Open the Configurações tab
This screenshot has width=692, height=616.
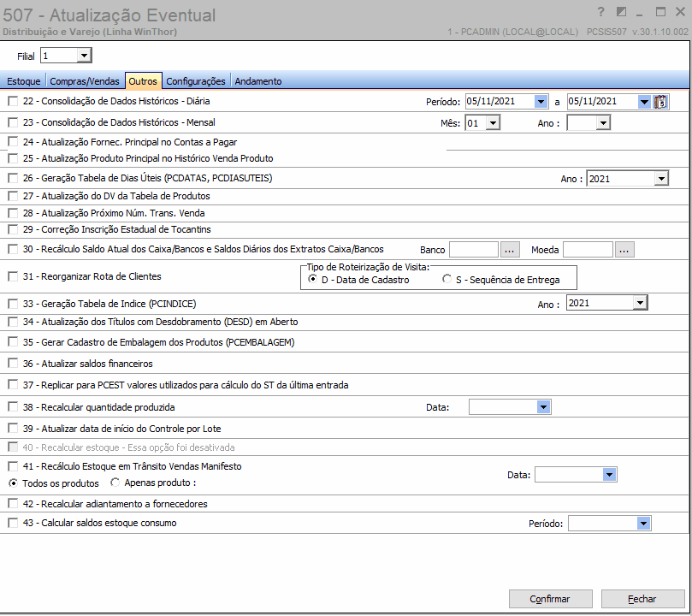click(x=196, y=81)
